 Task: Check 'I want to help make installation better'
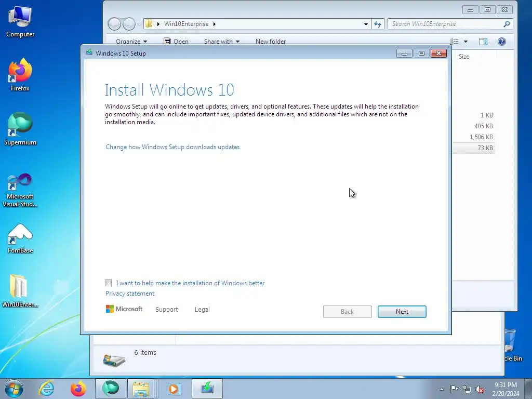point(108,283)
